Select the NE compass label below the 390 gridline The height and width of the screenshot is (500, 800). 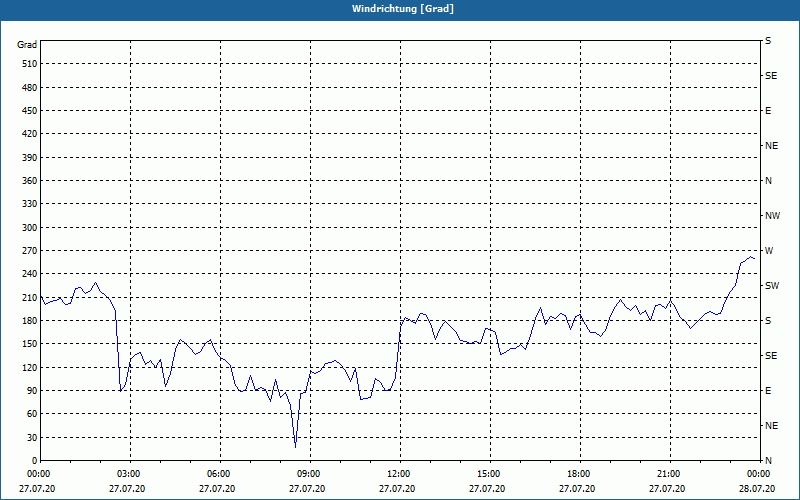point(772,146)
